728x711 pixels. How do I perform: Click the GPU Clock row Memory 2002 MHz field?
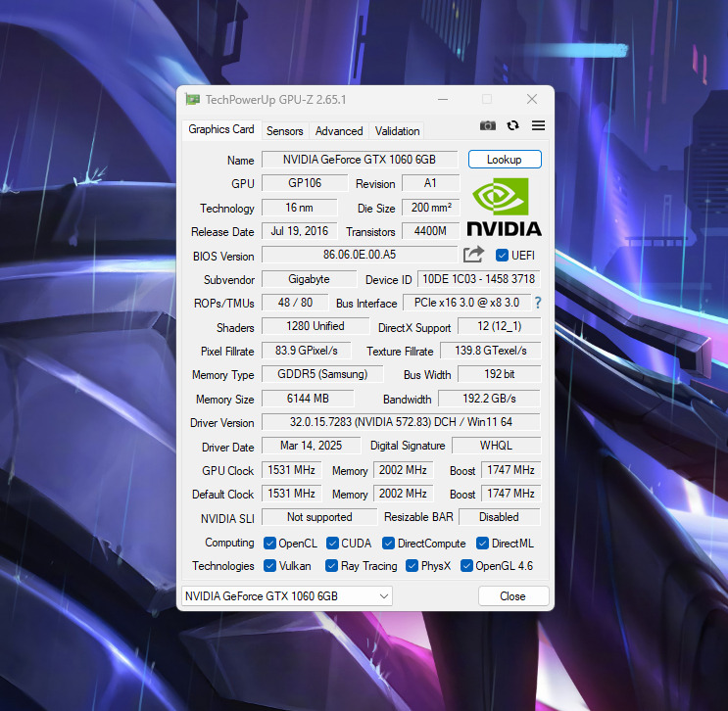tap(403, 470)
